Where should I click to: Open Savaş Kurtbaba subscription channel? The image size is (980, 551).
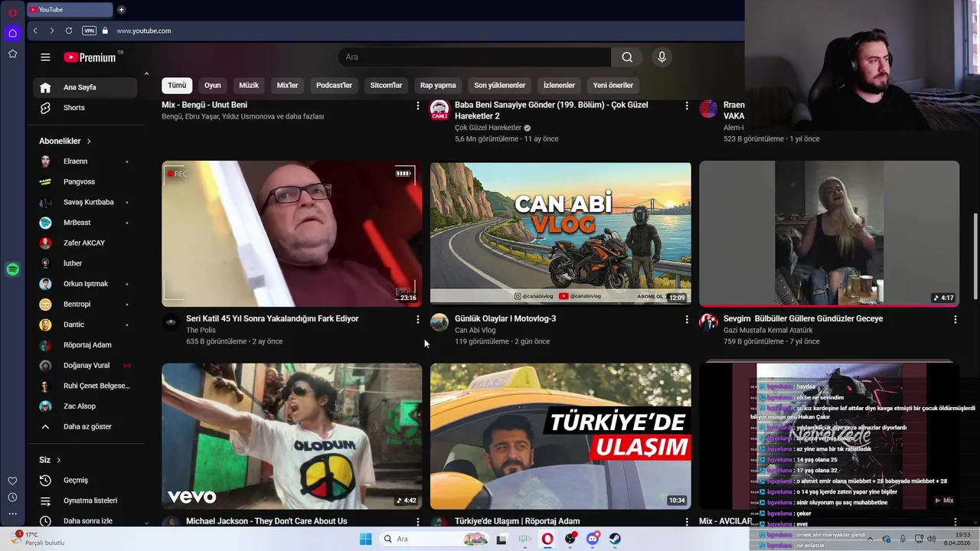tap(85, 202)
